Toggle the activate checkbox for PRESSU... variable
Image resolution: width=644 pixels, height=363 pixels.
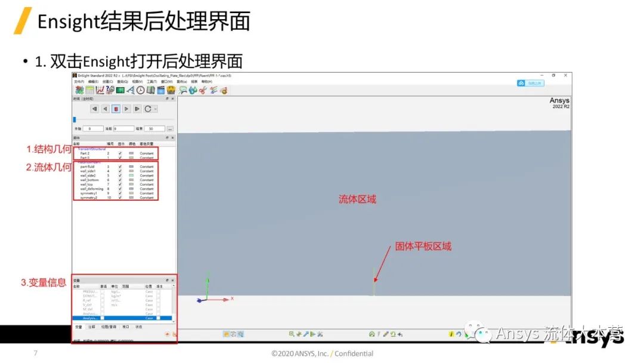pos(103,291)
